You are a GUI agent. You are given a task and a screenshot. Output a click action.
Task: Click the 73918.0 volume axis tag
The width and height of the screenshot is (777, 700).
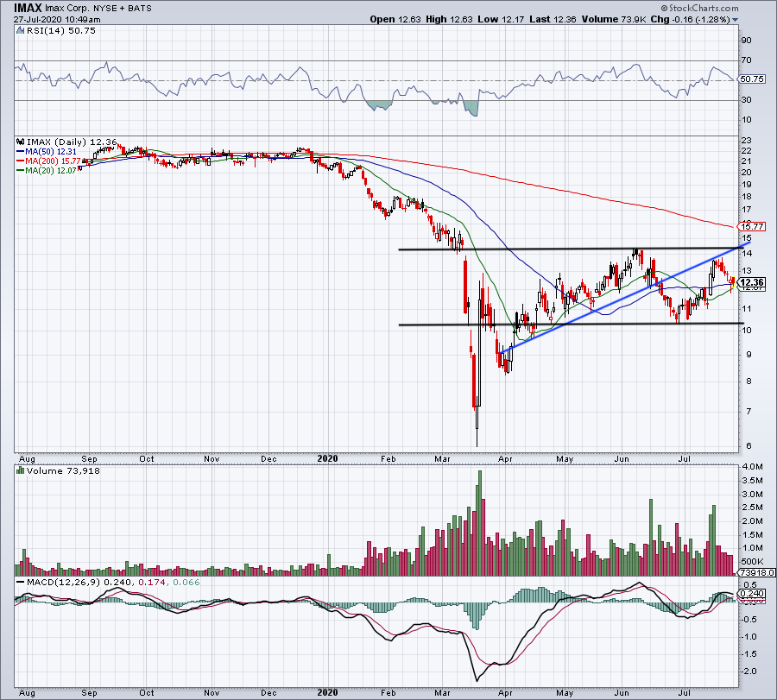(756, 572)
